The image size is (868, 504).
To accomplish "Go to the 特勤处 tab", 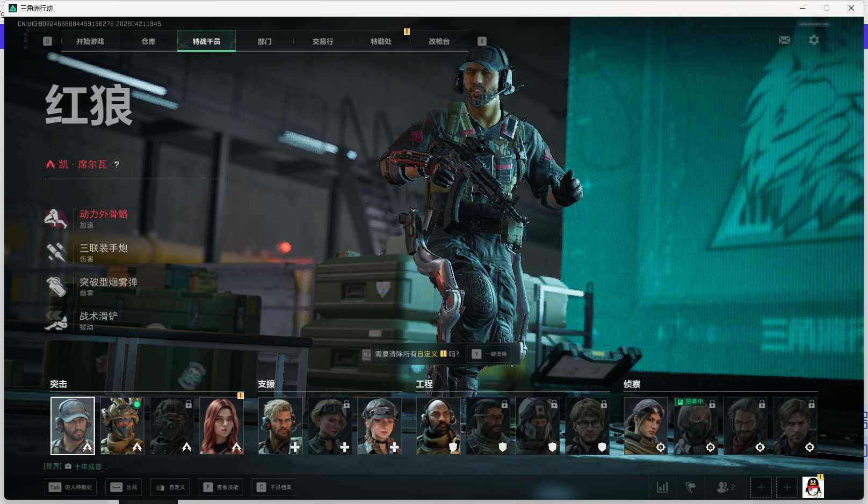I will point(381,41).
